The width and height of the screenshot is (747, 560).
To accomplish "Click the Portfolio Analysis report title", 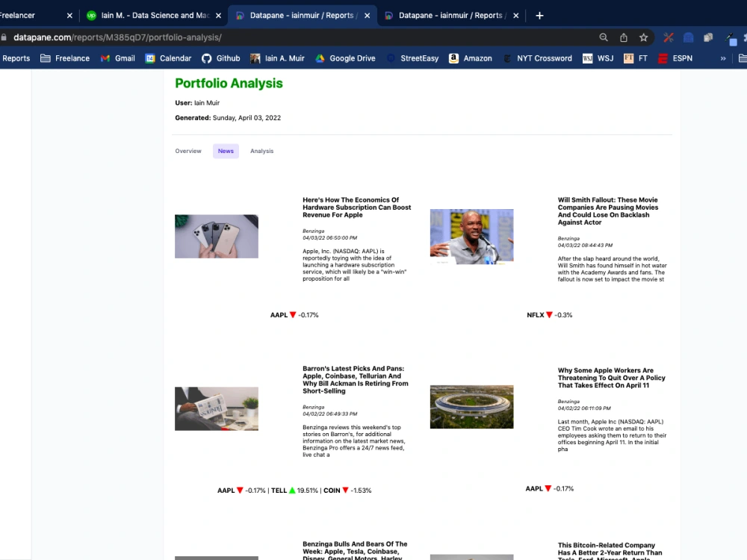I will (229, 84).
